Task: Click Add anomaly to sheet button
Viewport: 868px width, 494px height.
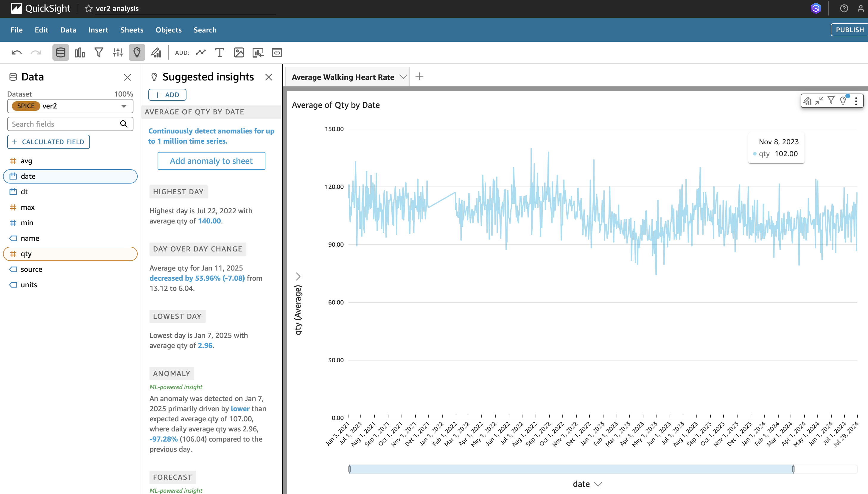Action: coord(211,161)
